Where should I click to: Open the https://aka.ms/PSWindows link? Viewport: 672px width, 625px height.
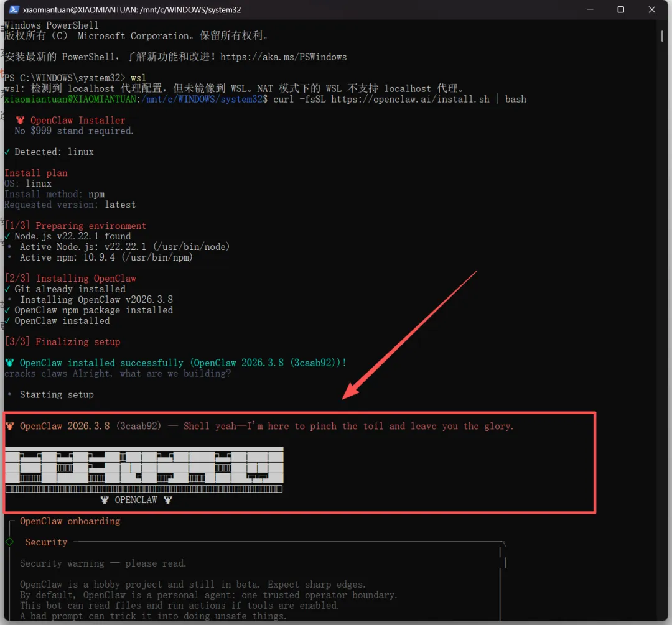(283, 57)
